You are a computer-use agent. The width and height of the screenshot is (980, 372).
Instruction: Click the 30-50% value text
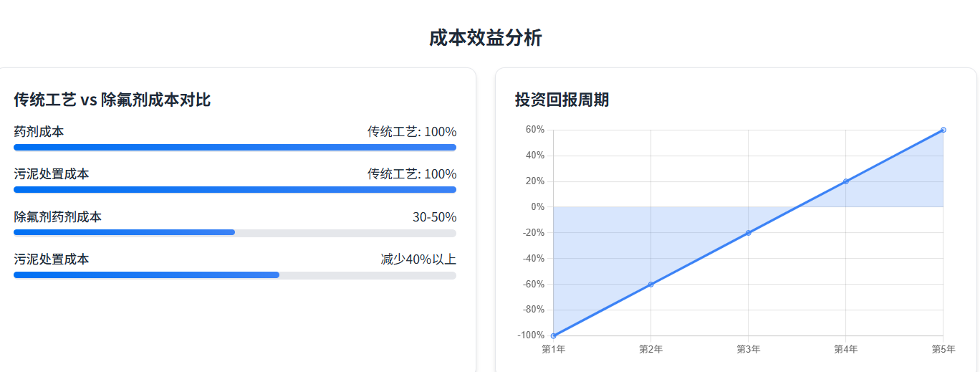434,217
